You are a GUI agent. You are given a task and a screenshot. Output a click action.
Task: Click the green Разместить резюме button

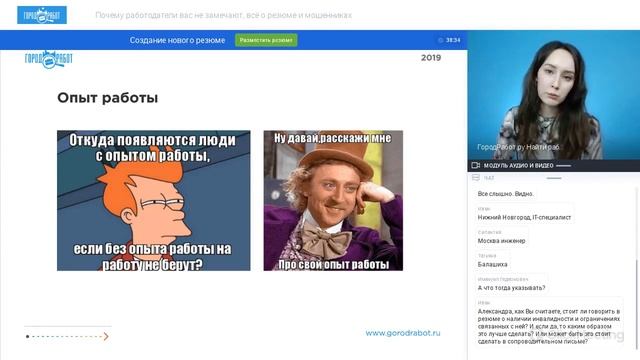266,40
